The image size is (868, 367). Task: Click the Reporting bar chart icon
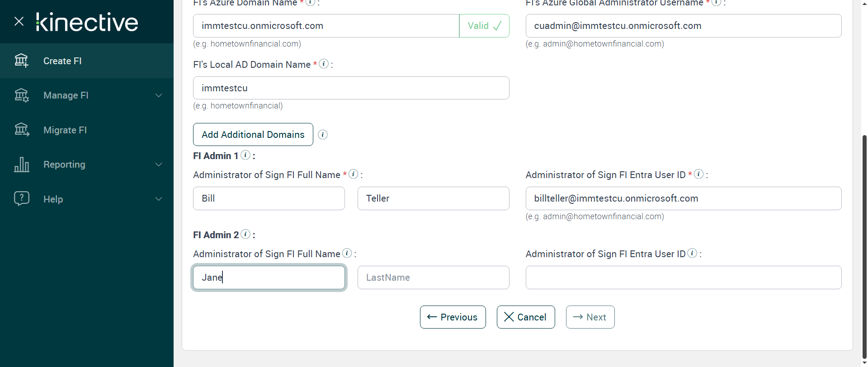tap(21, 165)
